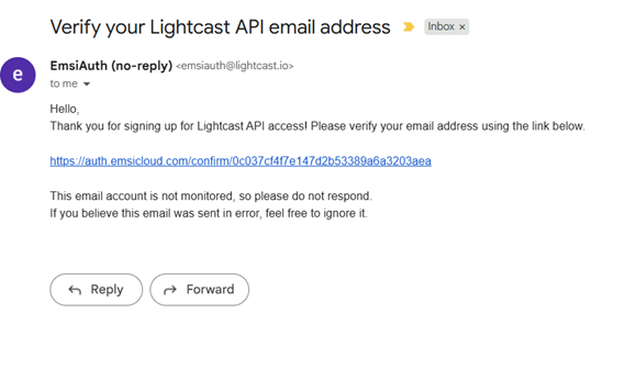
Task: Click the curved left arrow in Reply
Action: click(75, 290)
